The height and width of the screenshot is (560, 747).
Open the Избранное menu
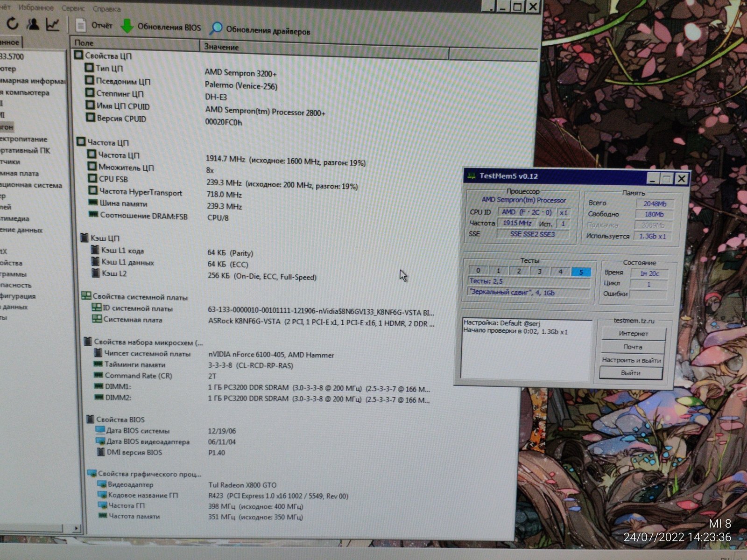pyautogui.click(x=35, y=8)
